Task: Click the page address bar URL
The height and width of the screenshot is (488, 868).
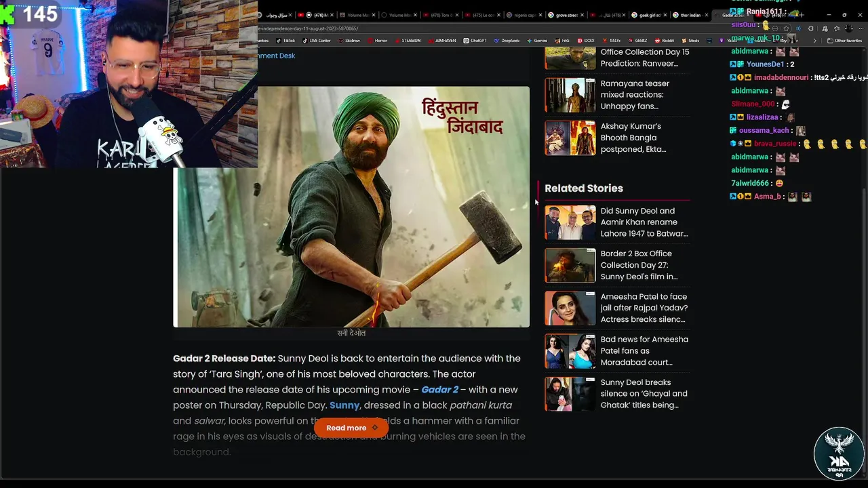Action: (x=309, y=28)
